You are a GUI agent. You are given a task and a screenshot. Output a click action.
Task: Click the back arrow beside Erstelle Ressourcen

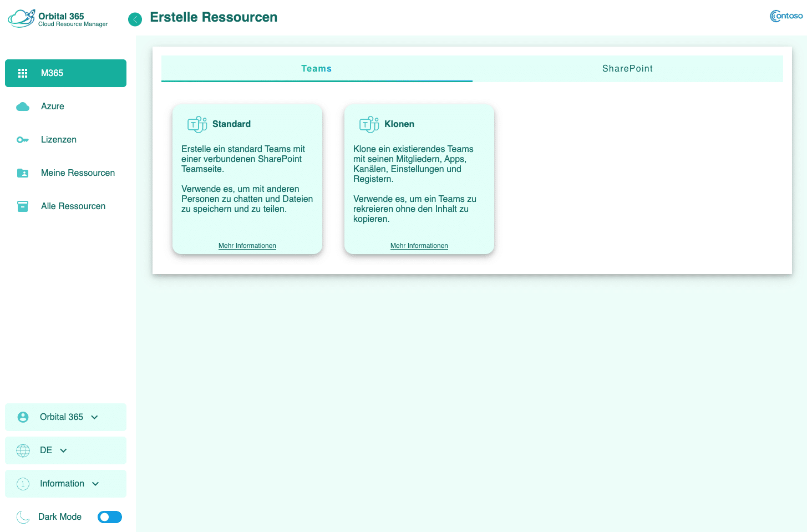pos(135,19)
